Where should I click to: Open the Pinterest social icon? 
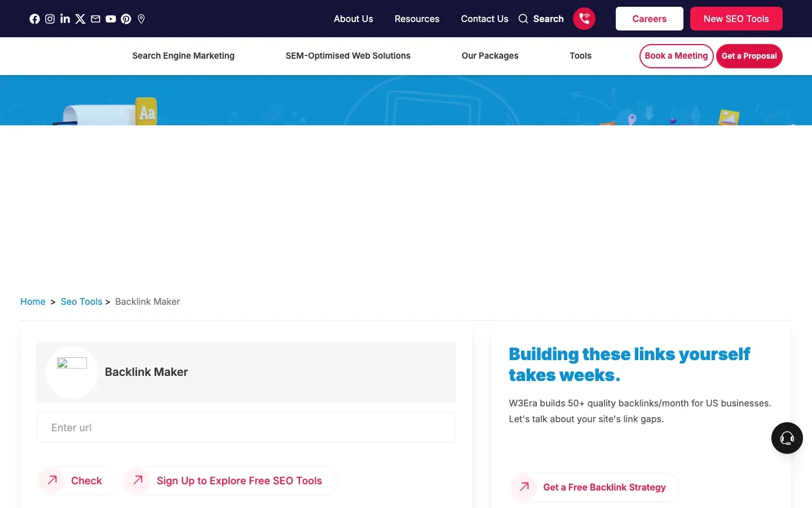126,19
